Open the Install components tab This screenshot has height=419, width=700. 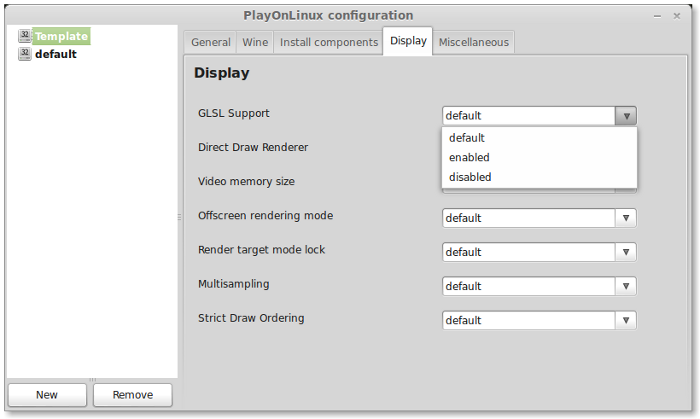(329, 42)
